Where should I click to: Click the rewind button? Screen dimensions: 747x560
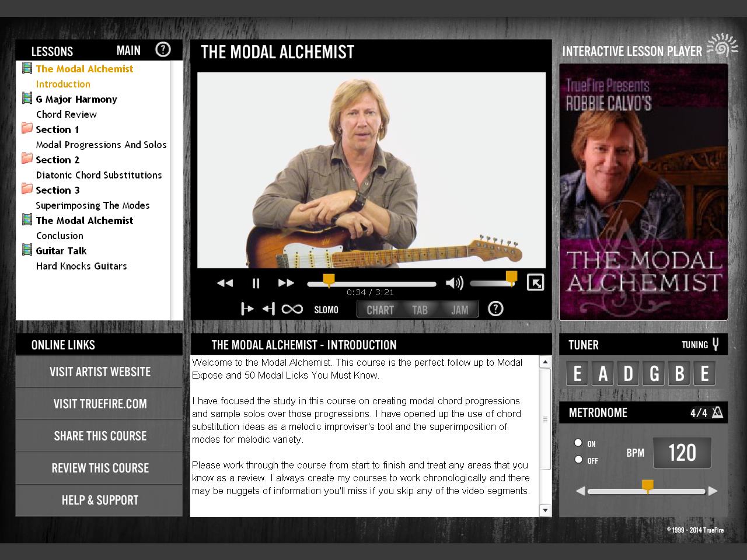click(x=225, y=283)
